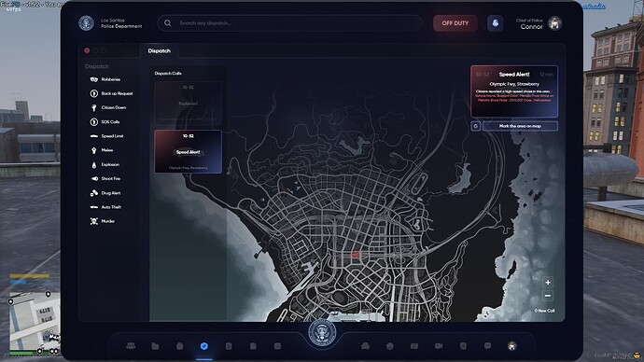
Task: Open the camera icon in bottom dock
Action: pos(439,346)
